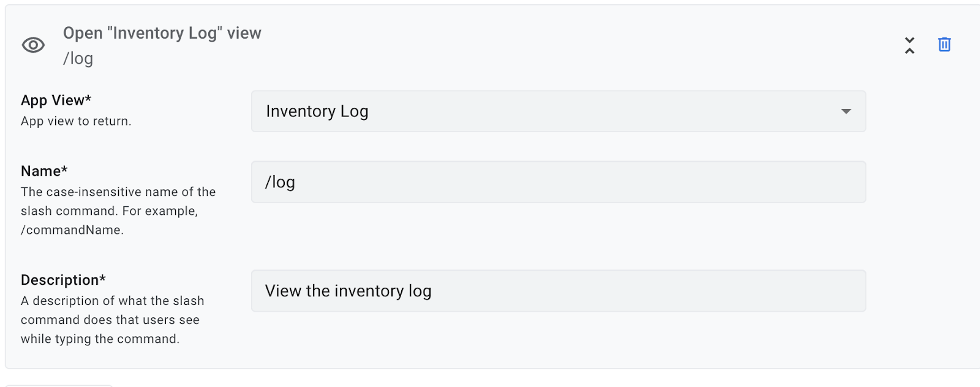Click inside the Description field
The image size is (980, 387).
pyautogui.click(x=557, y=291)
